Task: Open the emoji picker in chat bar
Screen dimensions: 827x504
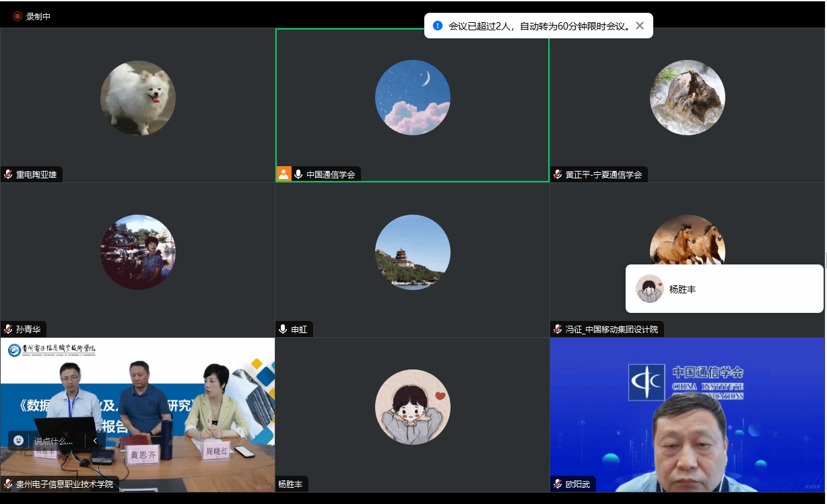Action: [19, 440]
